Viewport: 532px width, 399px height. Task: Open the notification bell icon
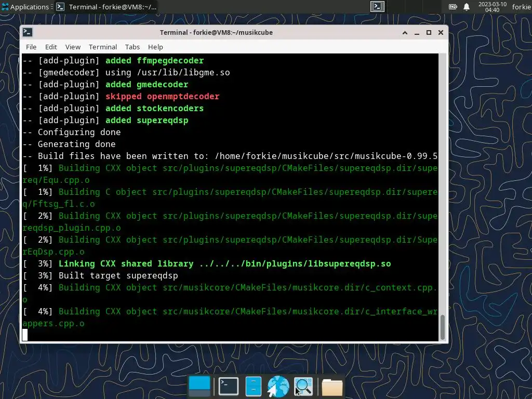tap(467, 7)
